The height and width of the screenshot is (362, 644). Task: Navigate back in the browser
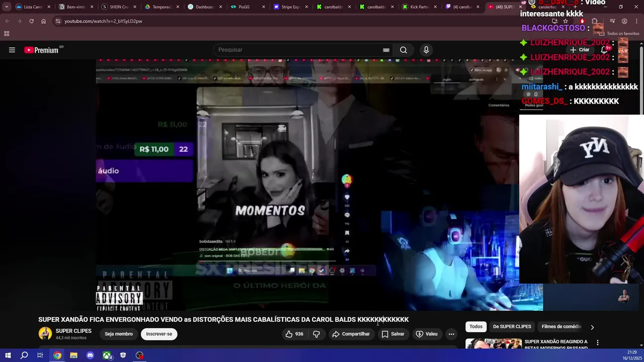7,21
